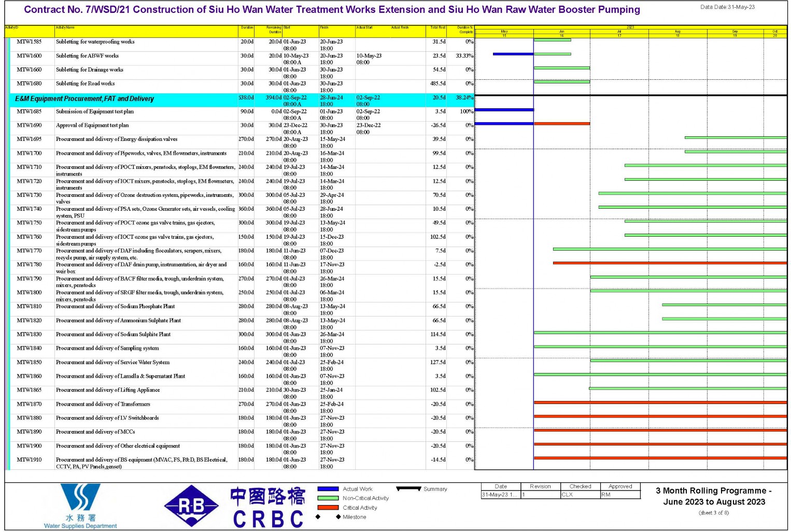Select the Actual Work blue legend swatch
The height and width of the screenshot is (532, 791).
[x=328, y=489]
